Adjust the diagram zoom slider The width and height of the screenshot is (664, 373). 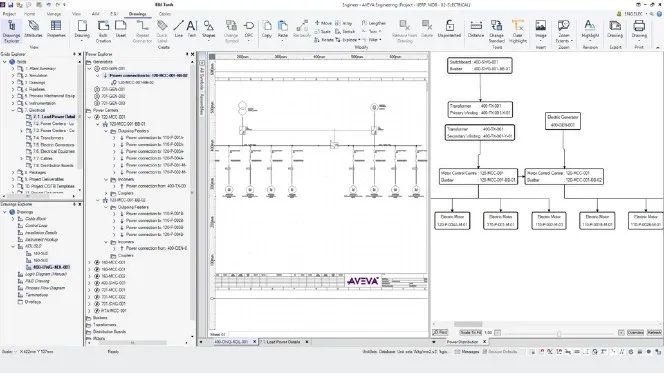pyautogui.click(x=559, y=333)
